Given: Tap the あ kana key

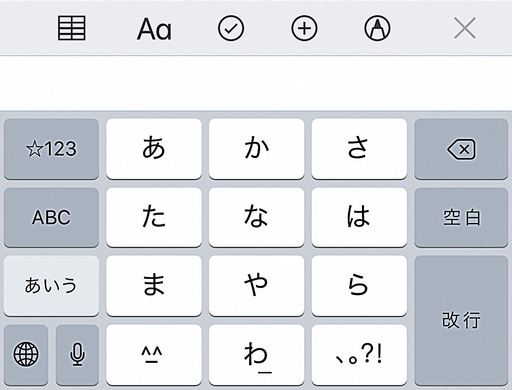Looking at the screenshot, I should pyautogui.click(x=154, y=149).
